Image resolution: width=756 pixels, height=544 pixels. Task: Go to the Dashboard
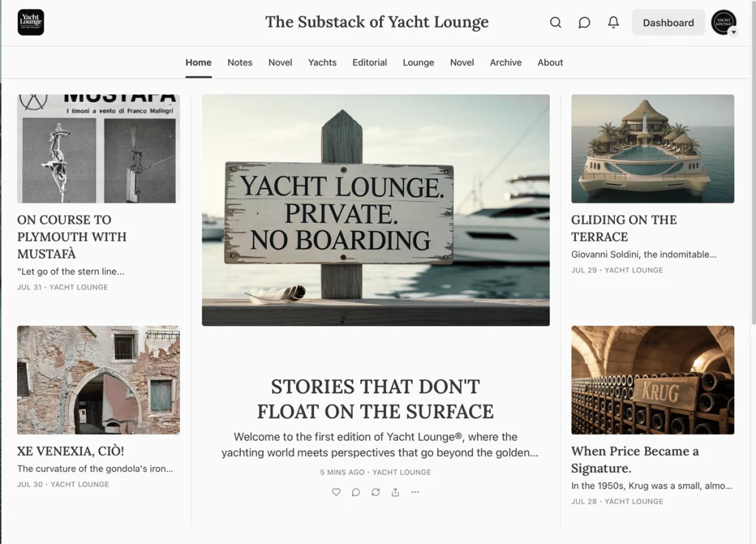667,23
